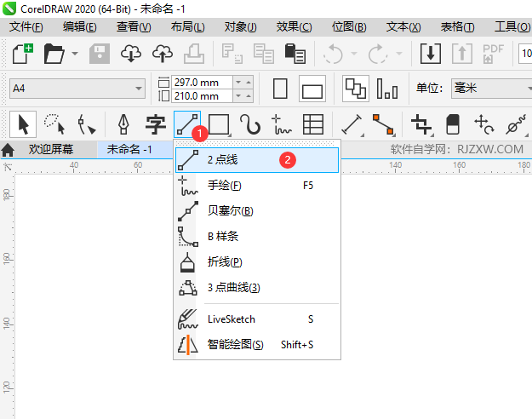Click the Import icon
The height and width of the screenshot is (419, 532).
pos(431,54)
